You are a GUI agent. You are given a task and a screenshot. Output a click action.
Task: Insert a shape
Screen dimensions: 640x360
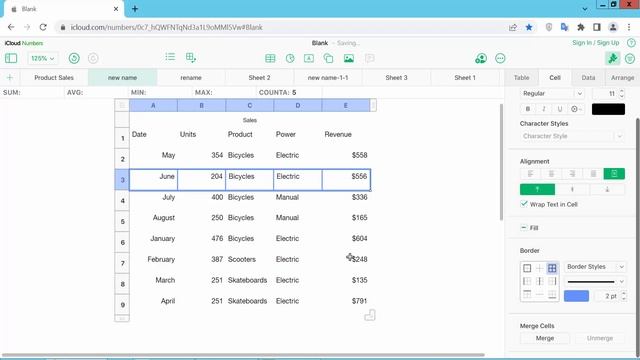(328, 58)
